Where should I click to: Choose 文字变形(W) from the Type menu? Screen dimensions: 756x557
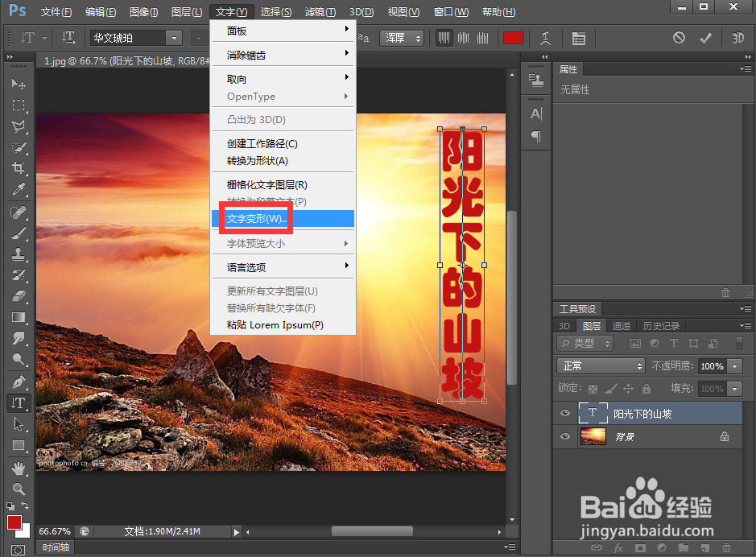click(x=254, y=218)
